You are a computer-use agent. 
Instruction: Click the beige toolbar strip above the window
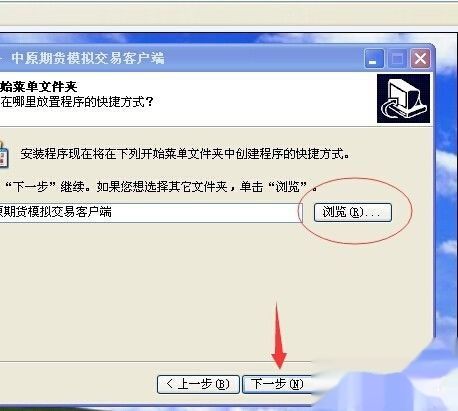click(229, 15)
